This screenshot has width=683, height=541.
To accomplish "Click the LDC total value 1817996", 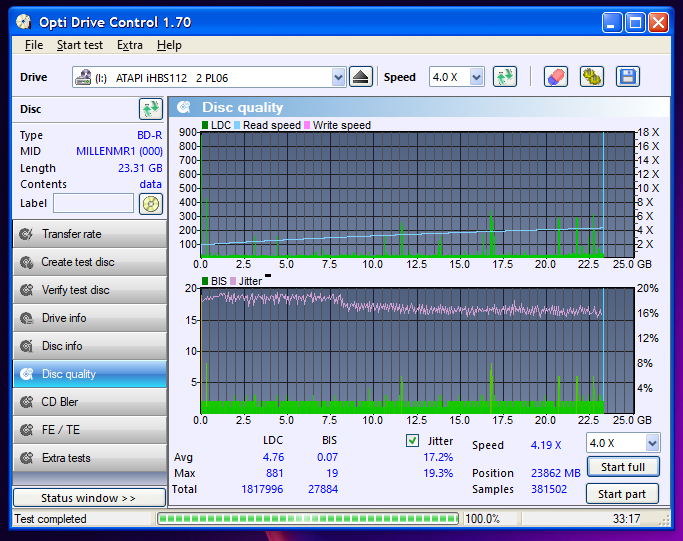I will 262,489.
